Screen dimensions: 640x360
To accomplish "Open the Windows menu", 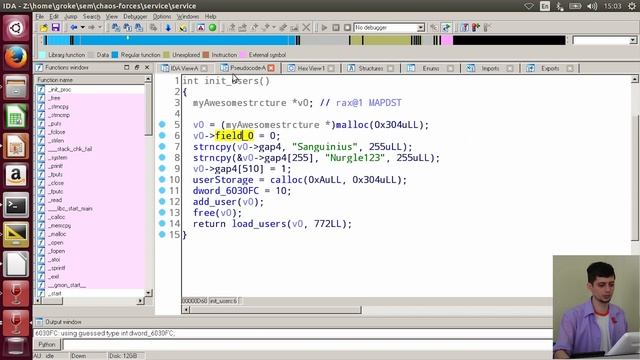I will point(188,16).
